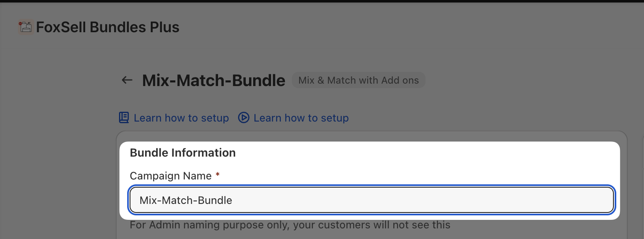This screenshot has width=644, height=239.
Task: Click the play circle icon for the video tutorial
Action: click(243, 117)
